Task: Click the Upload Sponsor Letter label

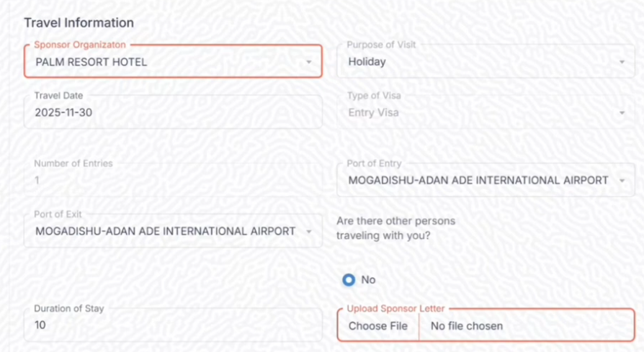Action: (395, 309)
